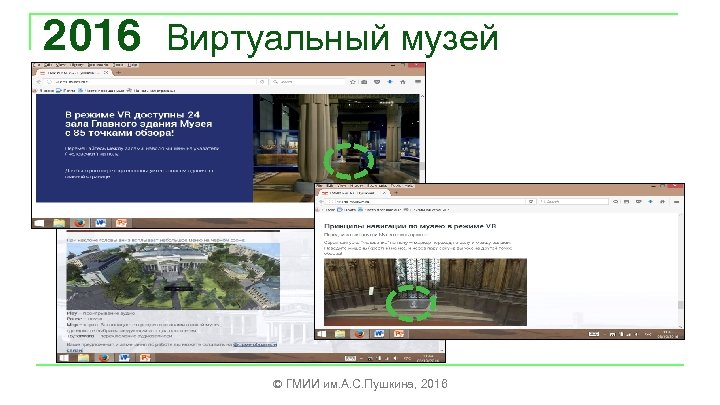Click the vertical scrollbar thumb in the navigation window

[680, 305]
